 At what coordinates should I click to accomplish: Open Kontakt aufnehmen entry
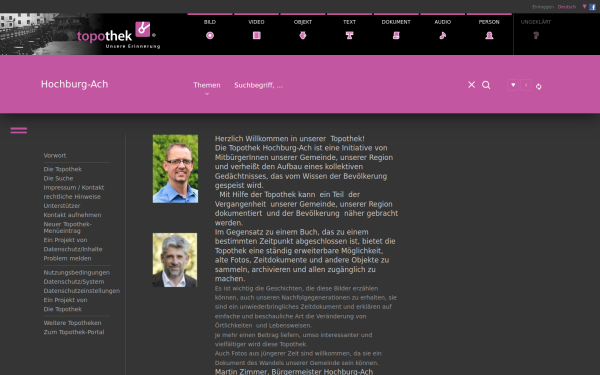72,215
